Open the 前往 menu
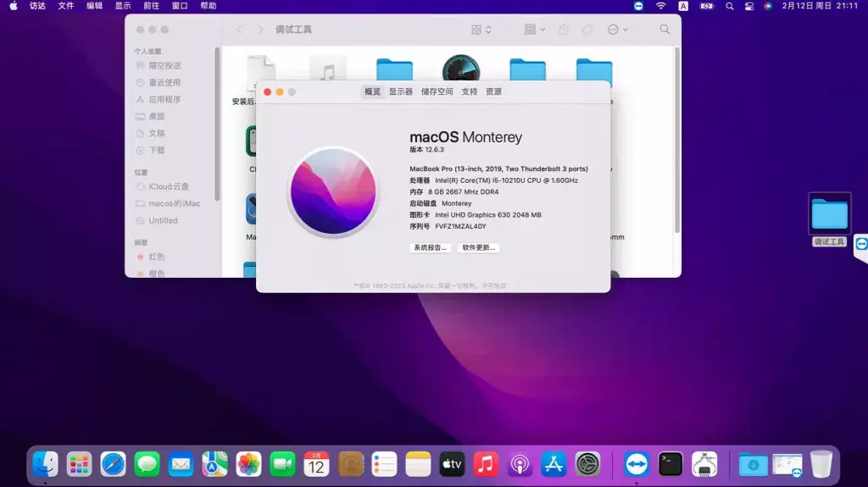 click(151, 6)
